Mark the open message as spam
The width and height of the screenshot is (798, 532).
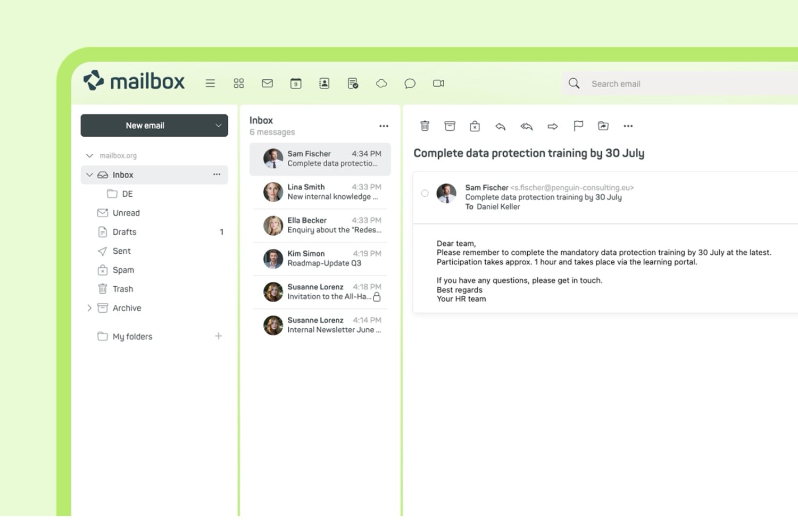click(475, 126)
